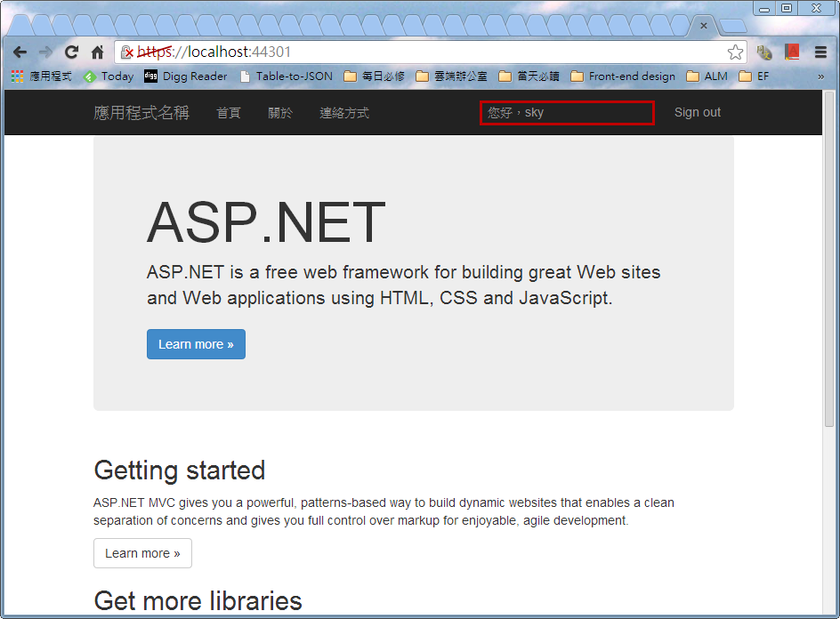Viewport: 840px width, 619px height.
Task: Open the 當天必讀 bookmark folder
Action: click(x=529, y=76)
